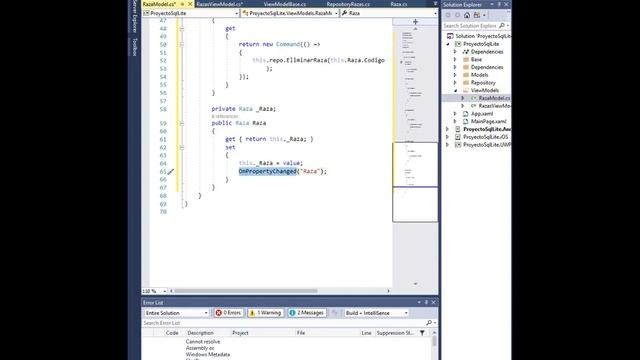Viewport: 640px width, 360px height.
Task: Close the RazaModel.cs tab
Action: point(190,4)
